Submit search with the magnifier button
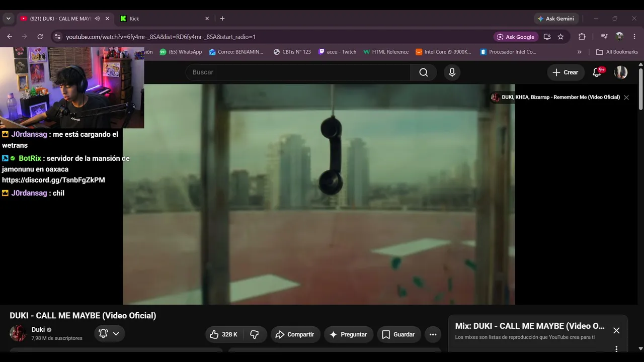Screen dimensions: 644x362 [424, 72]
